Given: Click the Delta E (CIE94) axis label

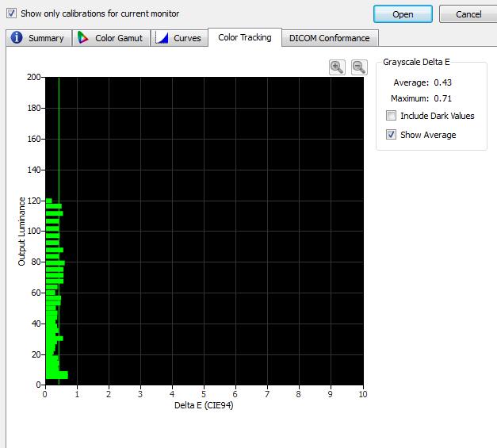Looking at the screenshot, I should [x=204, y=405].
